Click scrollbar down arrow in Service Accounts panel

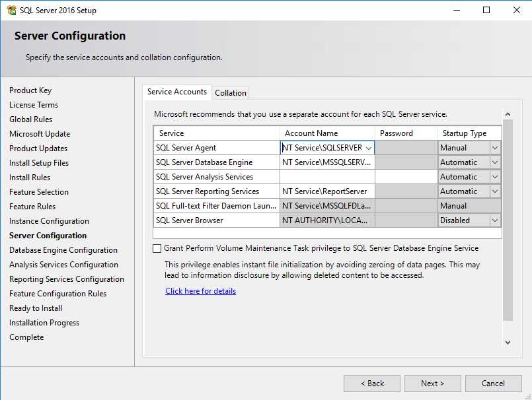tap(508, 343)
